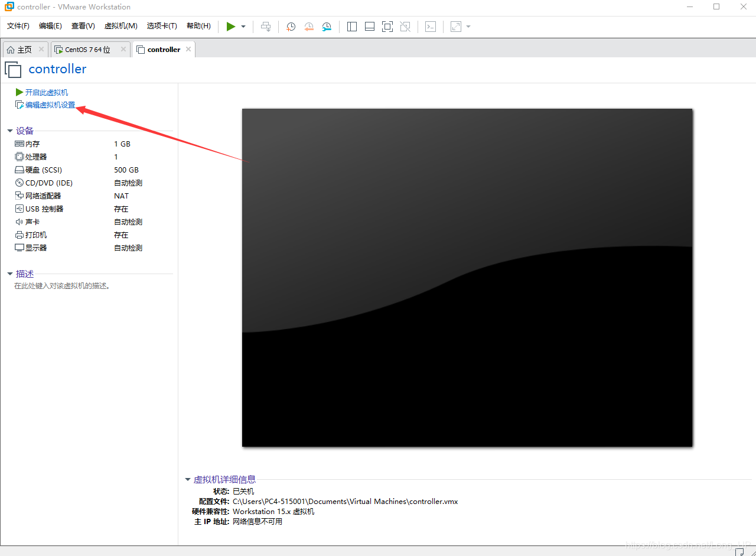Click the 500 GB hard disk value
The height and width of the screenshot is (556, 756).
pos(126,170)
